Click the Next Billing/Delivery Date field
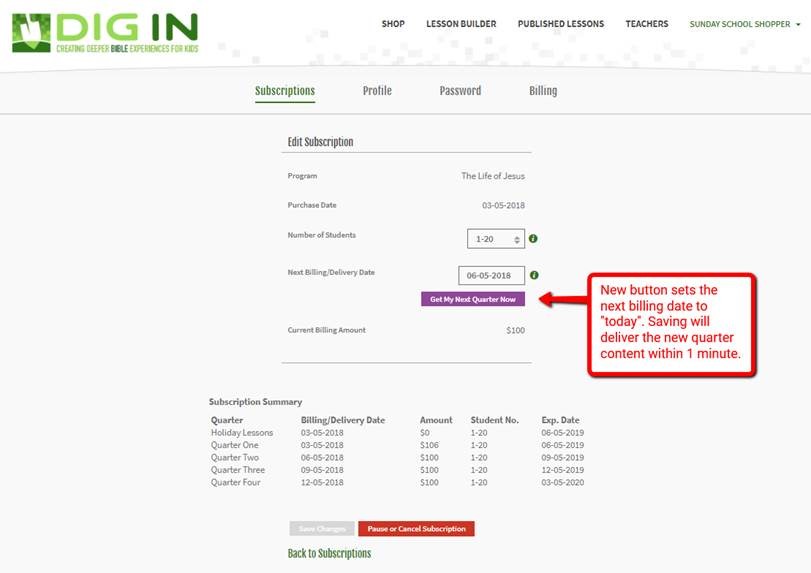 click(491, 275)
